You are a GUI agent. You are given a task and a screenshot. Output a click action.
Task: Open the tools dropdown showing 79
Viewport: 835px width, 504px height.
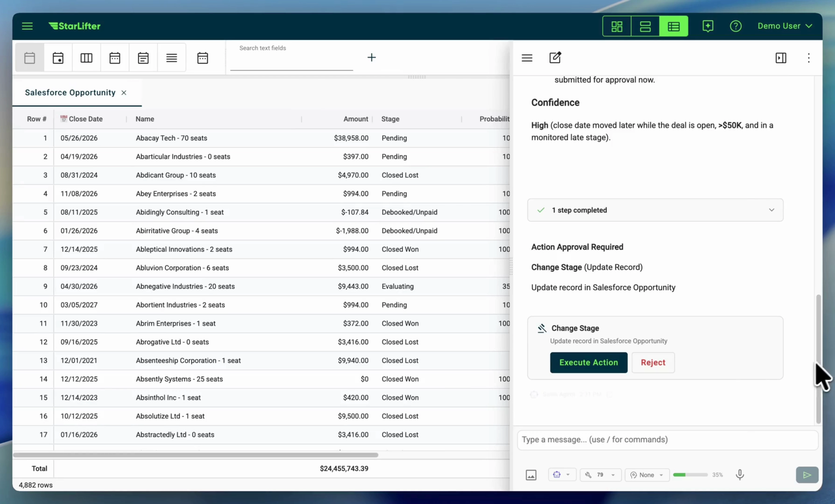pos(600,475)
